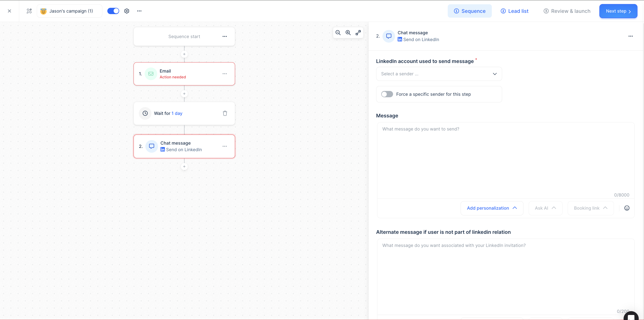Switch to the Lead list tab
Image resolution: width=644 pixels, height=320 pixels.
click(x=514, y=11)
